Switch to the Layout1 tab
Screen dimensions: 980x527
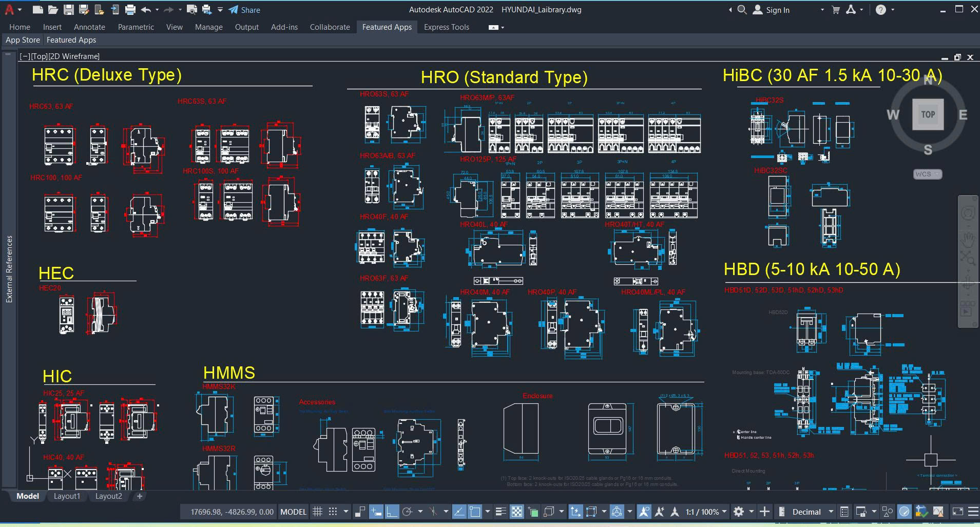[x=67, y=496]
